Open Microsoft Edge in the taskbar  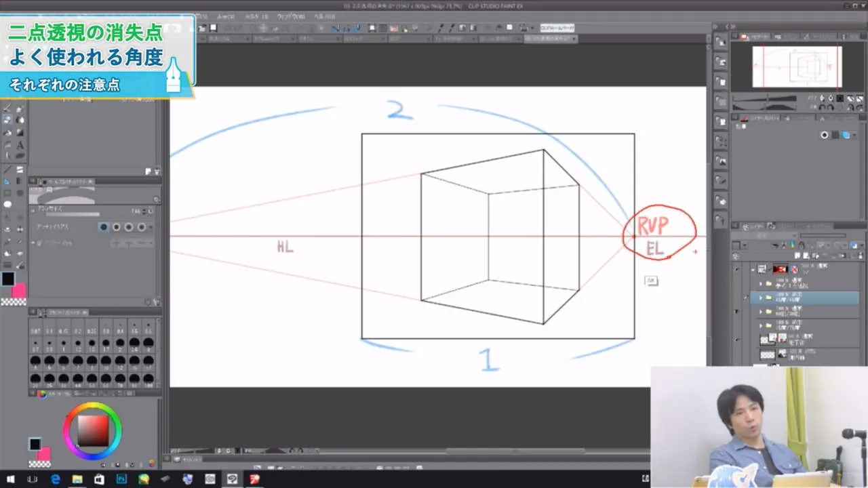pos(55,479)
